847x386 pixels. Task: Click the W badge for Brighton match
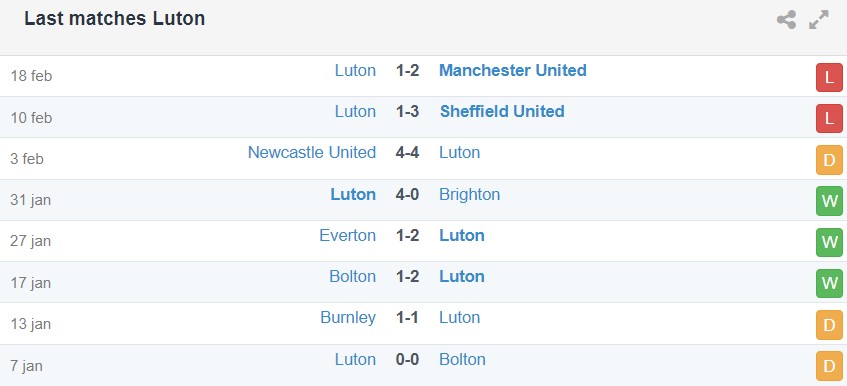(x=829, y=201)
